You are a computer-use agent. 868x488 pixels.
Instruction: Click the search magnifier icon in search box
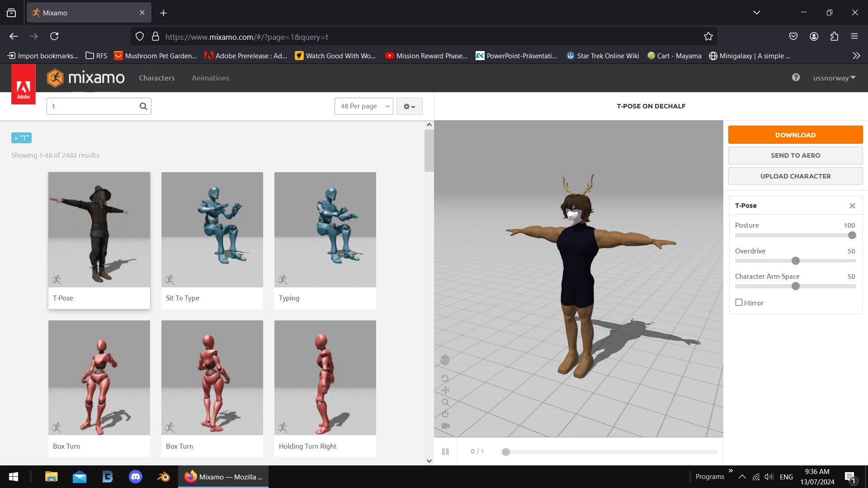point(143,106)
